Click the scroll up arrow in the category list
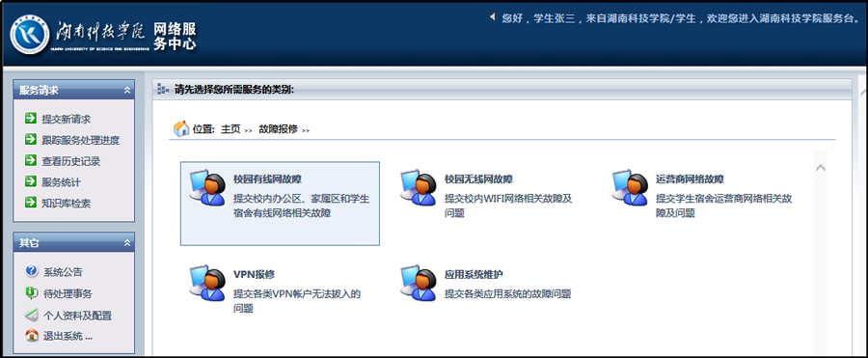Screen dimensions: 868x358 pos(821,167)
